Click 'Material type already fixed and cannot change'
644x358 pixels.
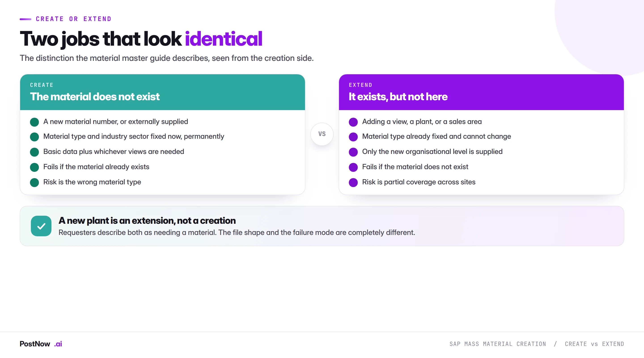tap(436, 136)
